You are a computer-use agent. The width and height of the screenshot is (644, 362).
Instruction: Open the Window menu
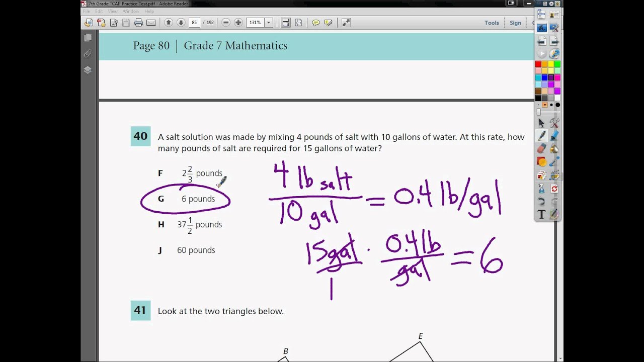coord(131,11)
